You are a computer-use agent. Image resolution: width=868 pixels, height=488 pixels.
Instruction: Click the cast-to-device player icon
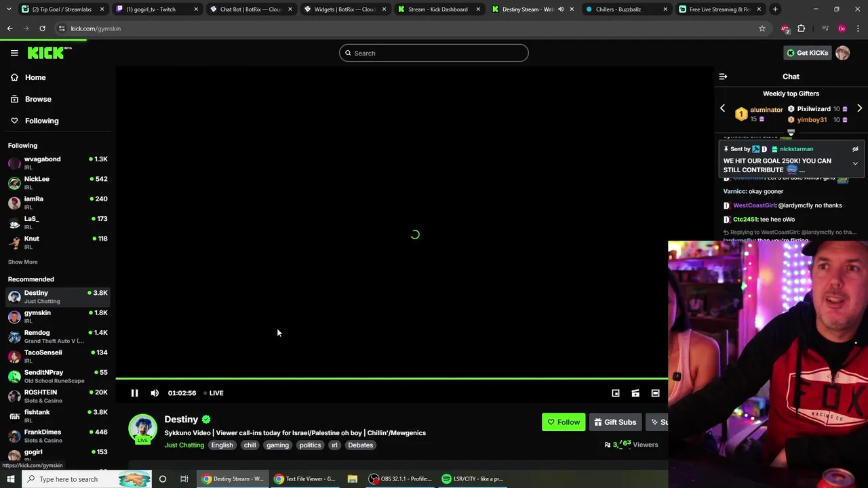coord(635,393)
